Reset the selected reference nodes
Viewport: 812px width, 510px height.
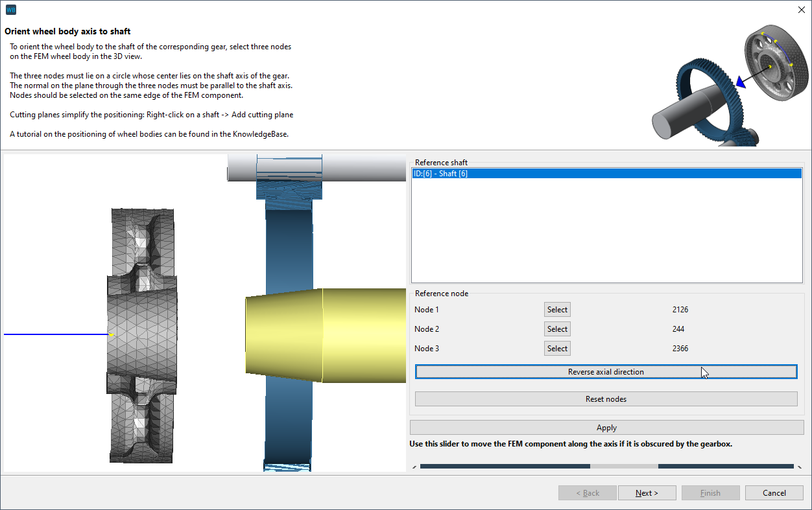606,399
